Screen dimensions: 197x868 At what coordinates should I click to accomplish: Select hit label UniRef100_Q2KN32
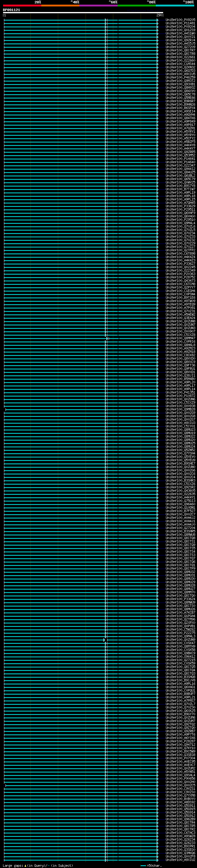click(x=180, y=67)
